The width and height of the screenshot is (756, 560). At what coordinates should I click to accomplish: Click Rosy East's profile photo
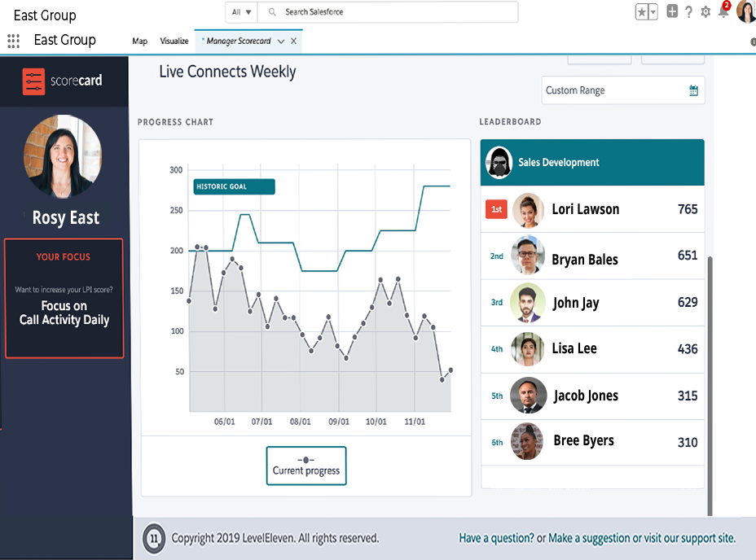tap(63, 156)
